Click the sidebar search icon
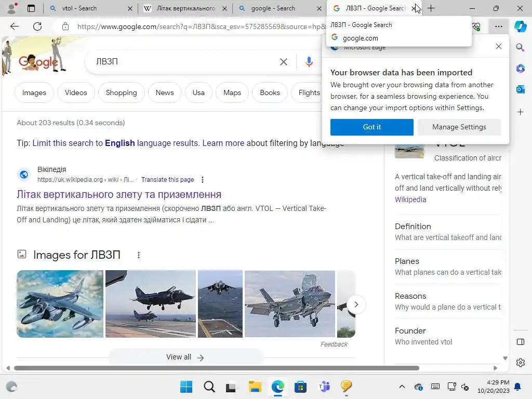The width and height of the screenshot is (532, 399). coord(520,47)
